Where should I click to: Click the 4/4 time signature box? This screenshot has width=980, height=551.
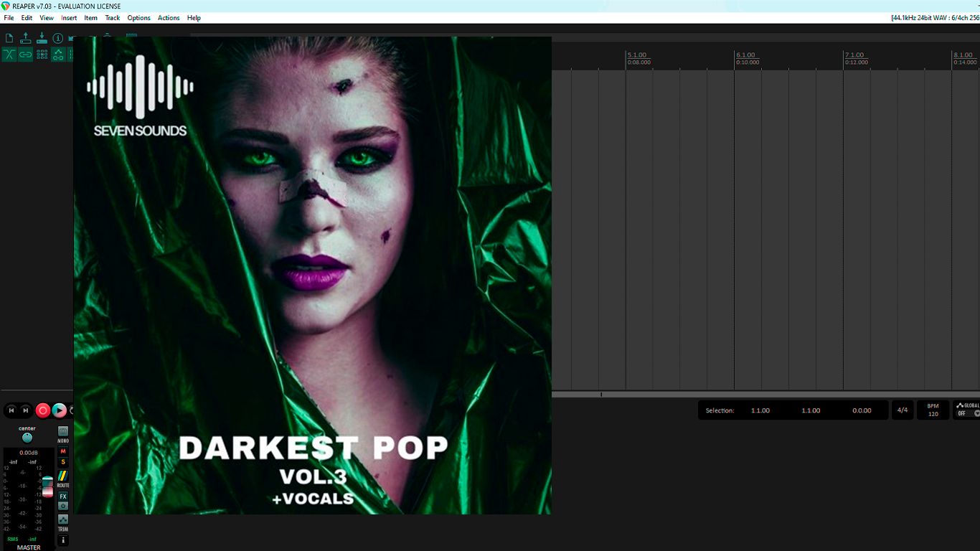point(903,410)
